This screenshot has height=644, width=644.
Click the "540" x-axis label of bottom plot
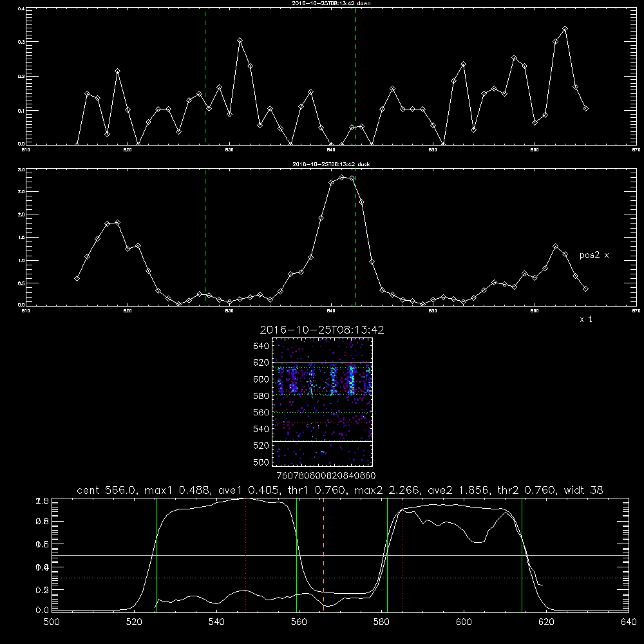click(216, 622)
